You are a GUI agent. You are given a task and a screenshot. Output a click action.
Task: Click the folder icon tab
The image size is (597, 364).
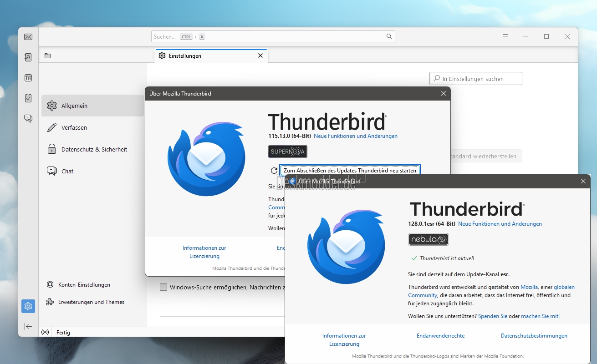(48, 56)
